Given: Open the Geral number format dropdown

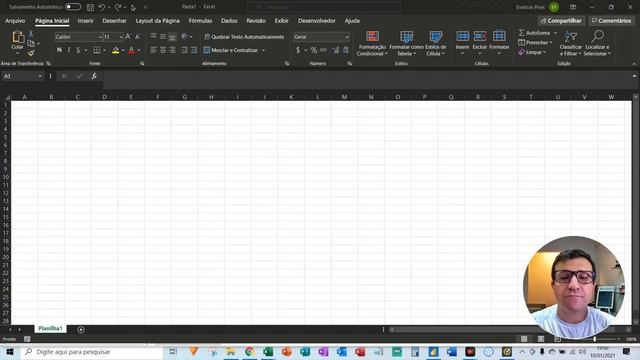Looking at the screenshot, I should click(347, 37).
